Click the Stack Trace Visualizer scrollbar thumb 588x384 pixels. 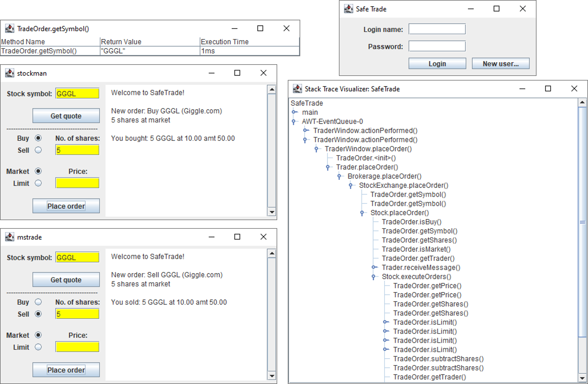tap(583, 222)
